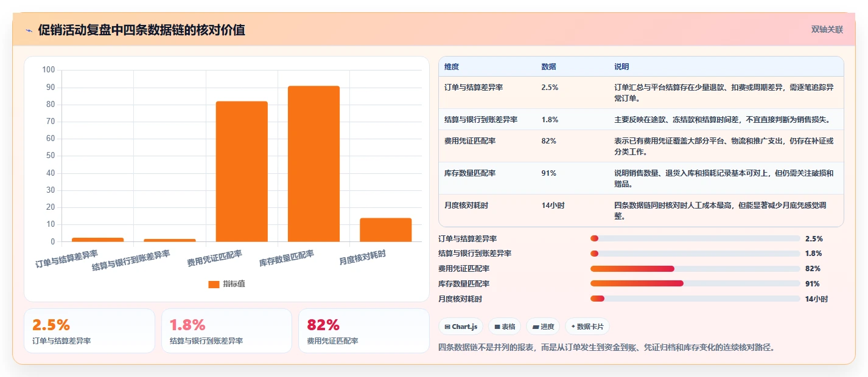
Task: Select the 进度 tag chip
Action: pyautogui.click(x=543, y=327)
